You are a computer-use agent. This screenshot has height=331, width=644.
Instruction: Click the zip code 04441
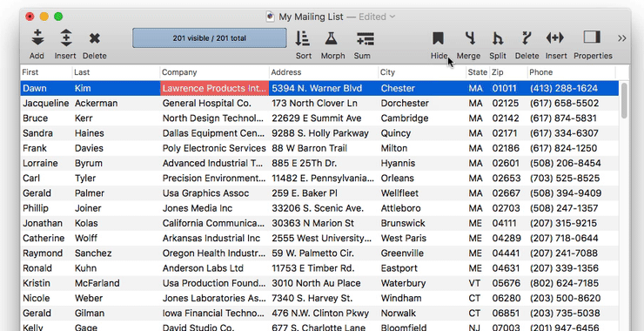tap(506, 253)
